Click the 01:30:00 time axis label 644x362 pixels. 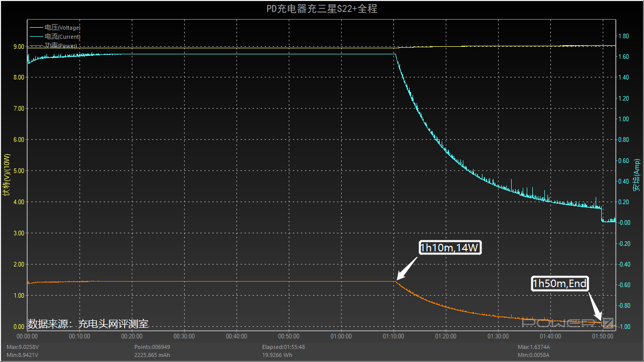coord(498,336)
